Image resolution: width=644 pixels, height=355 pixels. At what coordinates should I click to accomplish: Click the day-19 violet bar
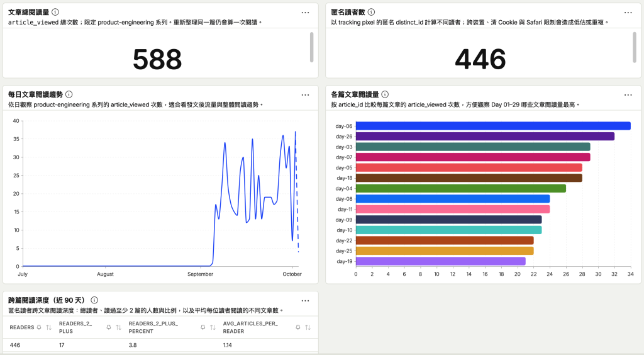441,261
